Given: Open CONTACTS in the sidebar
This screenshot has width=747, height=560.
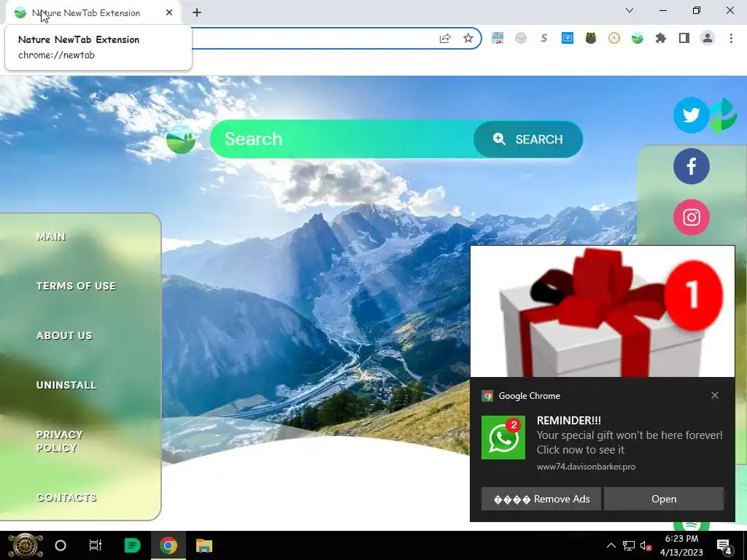Looking at the screenshot, I should coord(66,497).
